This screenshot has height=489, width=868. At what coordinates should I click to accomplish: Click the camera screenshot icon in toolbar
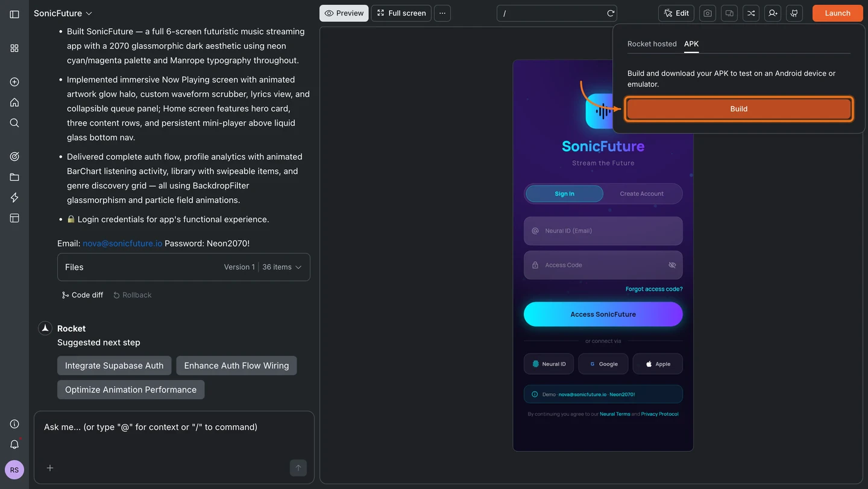coord(707,13)
